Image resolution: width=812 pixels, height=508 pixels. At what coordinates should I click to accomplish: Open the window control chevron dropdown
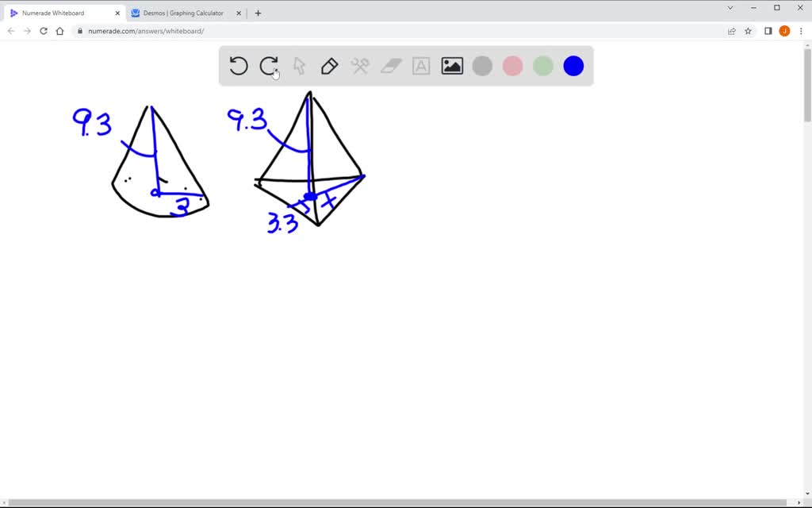731,9
